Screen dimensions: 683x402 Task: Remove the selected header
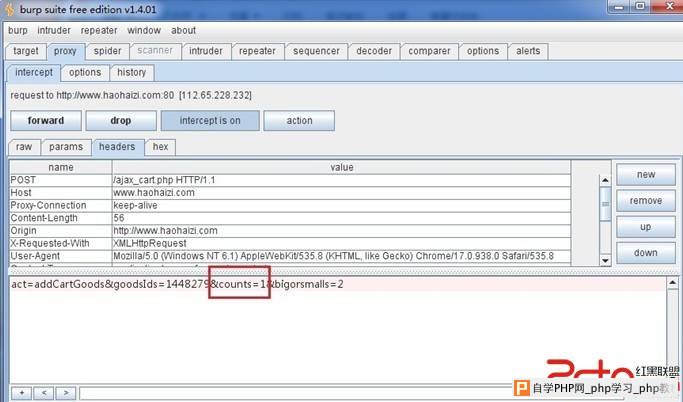coord(646,201)
